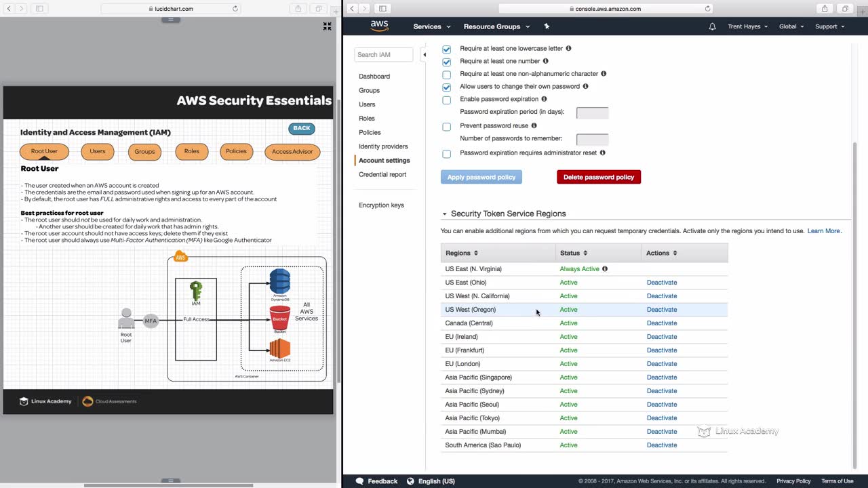Reload the Lucidchart page in Safari

[x=235, y=9]
